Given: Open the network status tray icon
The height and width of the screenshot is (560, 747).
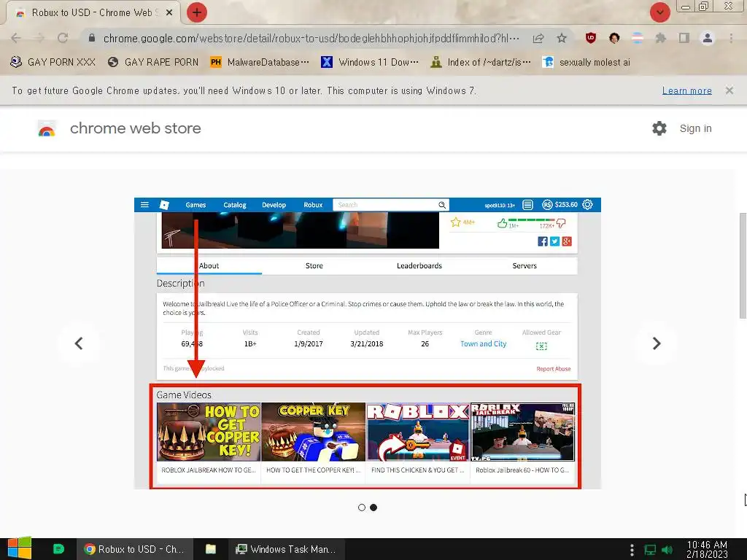Looking at the screenshot, I should (x=650, y=550).
